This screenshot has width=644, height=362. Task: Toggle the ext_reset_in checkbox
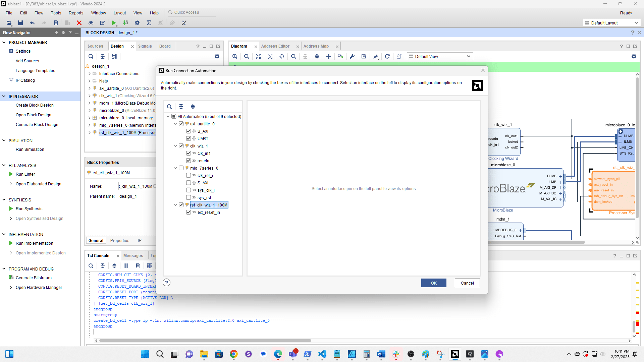click(189, 213)
